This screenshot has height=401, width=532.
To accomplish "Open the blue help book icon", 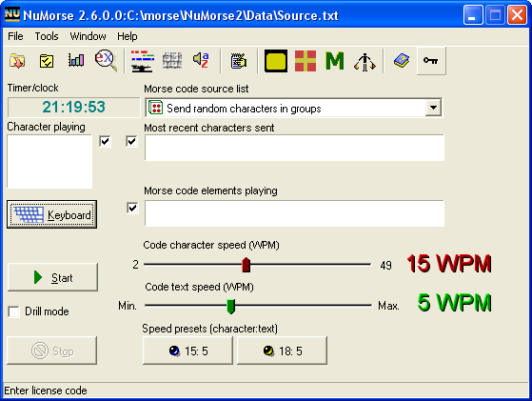I will [402, 61].
